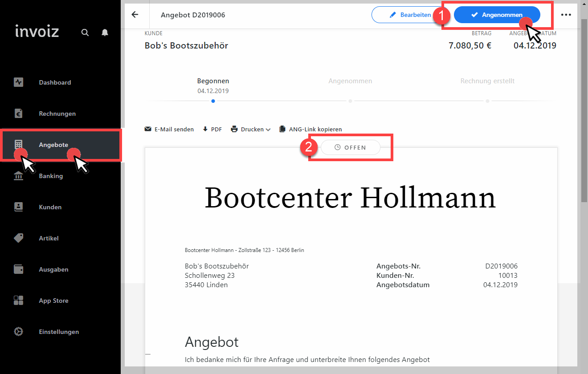Click E-Mail senden action
Screen dimensions: 588x374
click(x=169, y=130)
